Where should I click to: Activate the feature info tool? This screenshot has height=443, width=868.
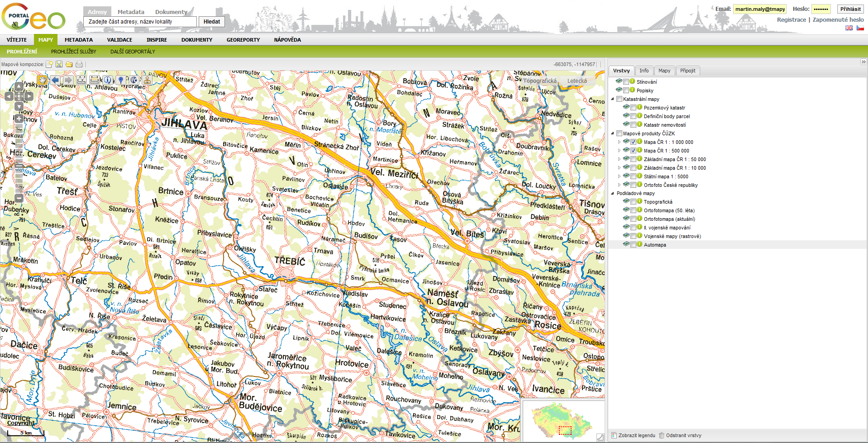[108, 80]
